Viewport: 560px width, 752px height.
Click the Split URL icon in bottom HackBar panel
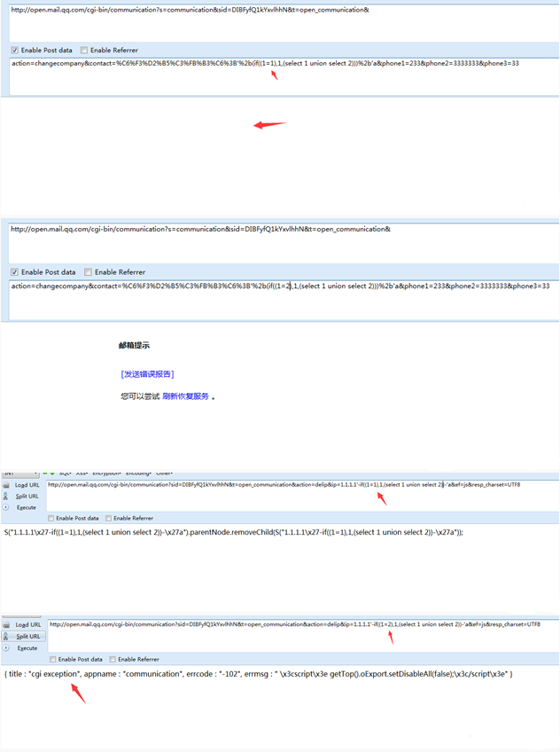[7, 637]
